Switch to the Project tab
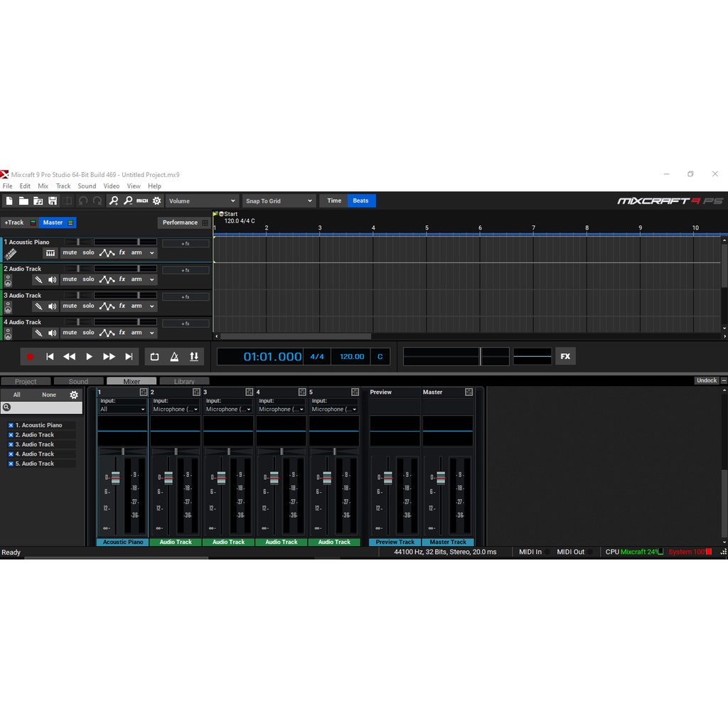This screenshot has width=728, height=728. (26, 381)
